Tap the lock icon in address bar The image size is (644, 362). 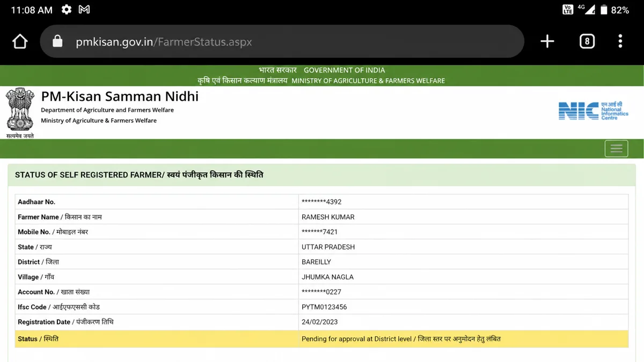[x=57, y=41]
